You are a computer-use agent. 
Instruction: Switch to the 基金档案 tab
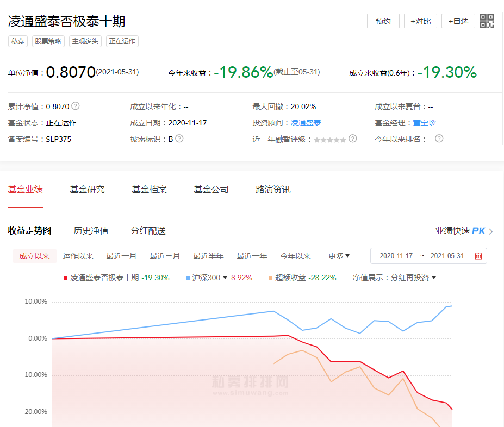click(149, 190)
